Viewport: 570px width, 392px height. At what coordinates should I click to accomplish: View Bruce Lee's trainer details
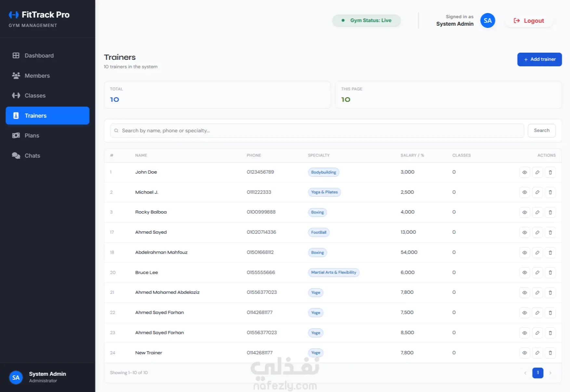524,273
